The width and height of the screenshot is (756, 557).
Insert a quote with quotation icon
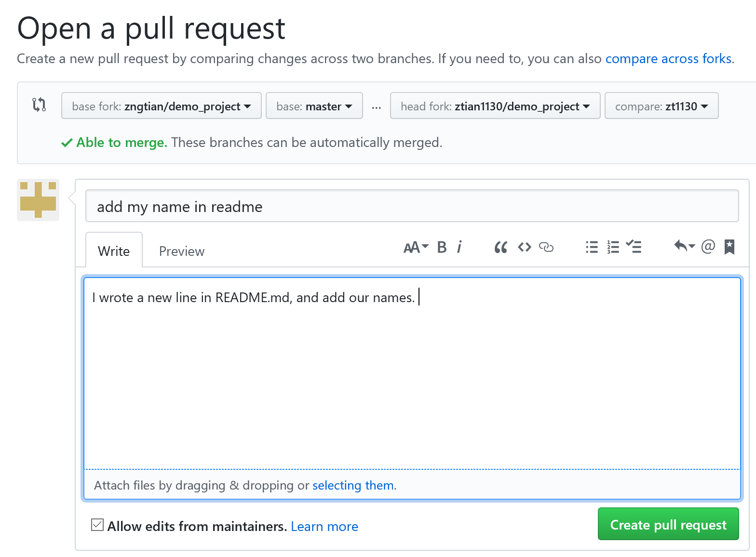pos(501,247)
